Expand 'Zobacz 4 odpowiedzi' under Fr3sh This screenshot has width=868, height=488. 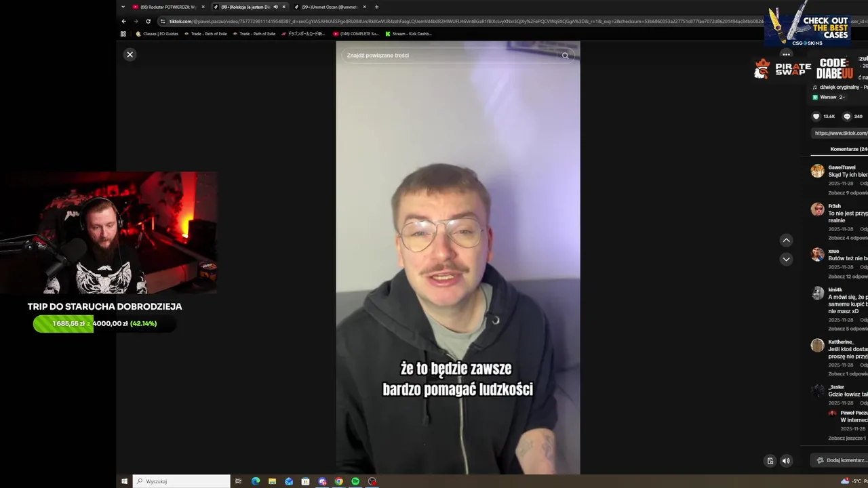(848, 238)
